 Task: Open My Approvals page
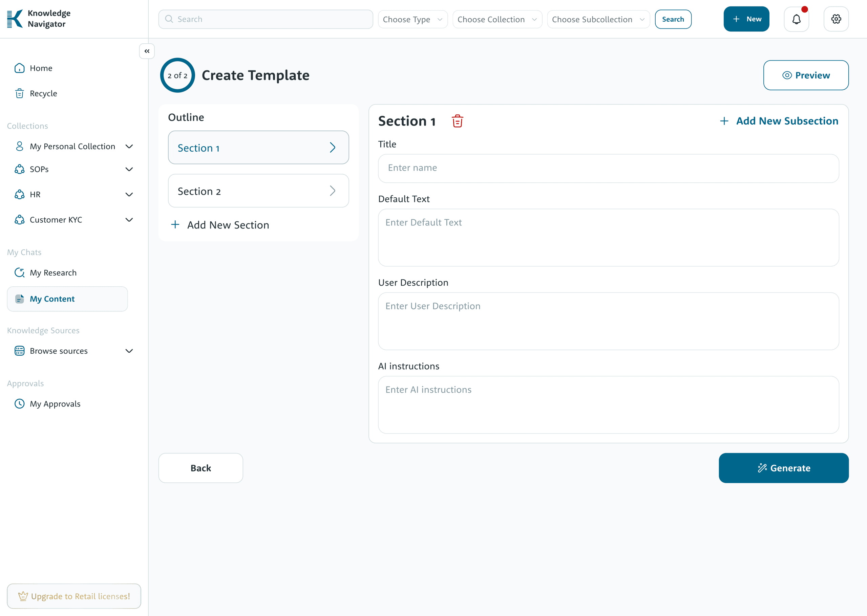click(x=55, y=403)
